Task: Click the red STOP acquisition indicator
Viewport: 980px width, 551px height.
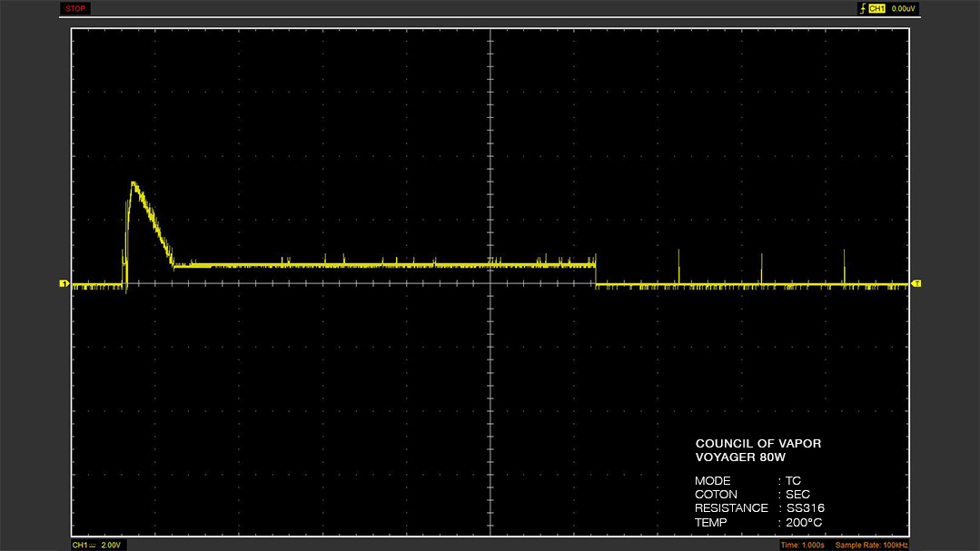Action: pyautogui.click(x=75, y=8)
